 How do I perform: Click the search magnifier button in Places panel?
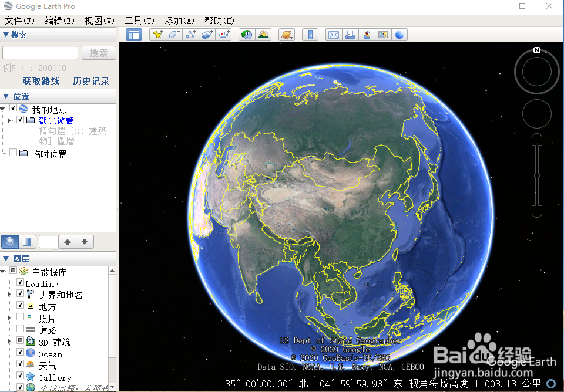[10, 241]
